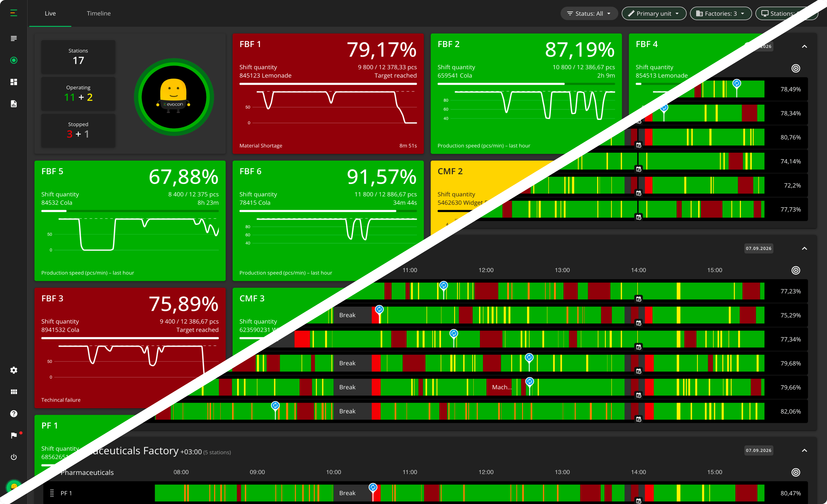The width and height of the screenshot is (827, 504).
Task: Open the dashboard tiles icon in the sidebar
Action: click(x=14, y=82)
